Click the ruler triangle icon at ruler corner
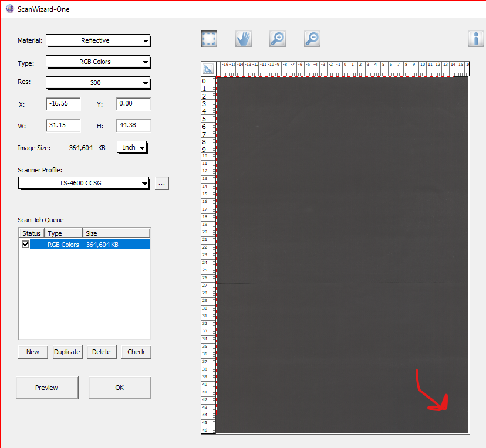486x448 pixels. coord(208,68)
